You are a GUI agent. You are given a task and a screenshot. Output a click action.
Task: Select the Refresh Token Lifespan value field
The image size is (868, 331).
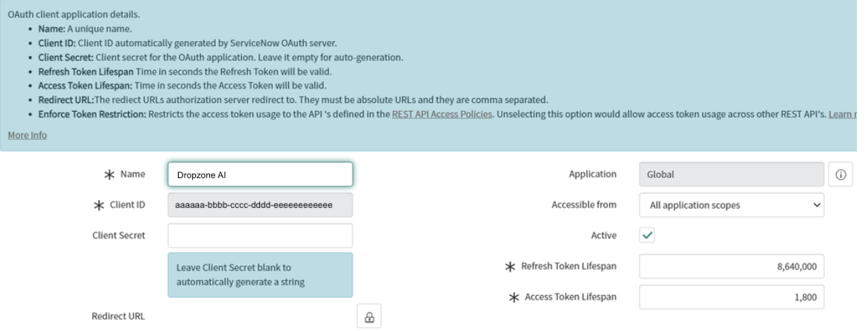pos(731,266)
